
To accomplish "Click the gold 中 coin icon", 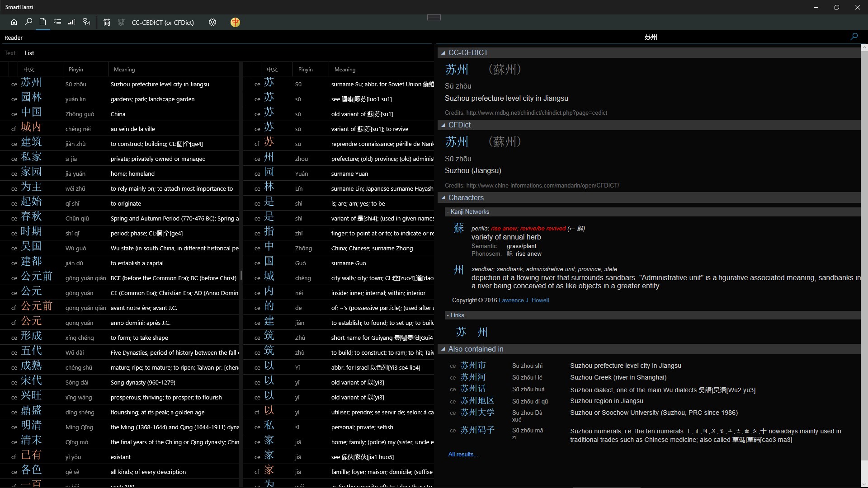I will click(235, 22).
